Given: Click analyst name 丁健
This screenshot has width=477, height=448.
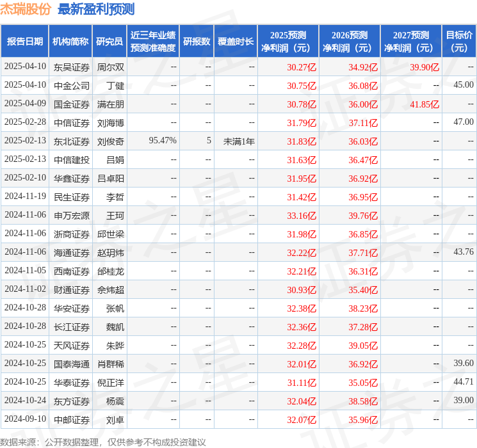Looking at the screenshot, I should [115, 86].
